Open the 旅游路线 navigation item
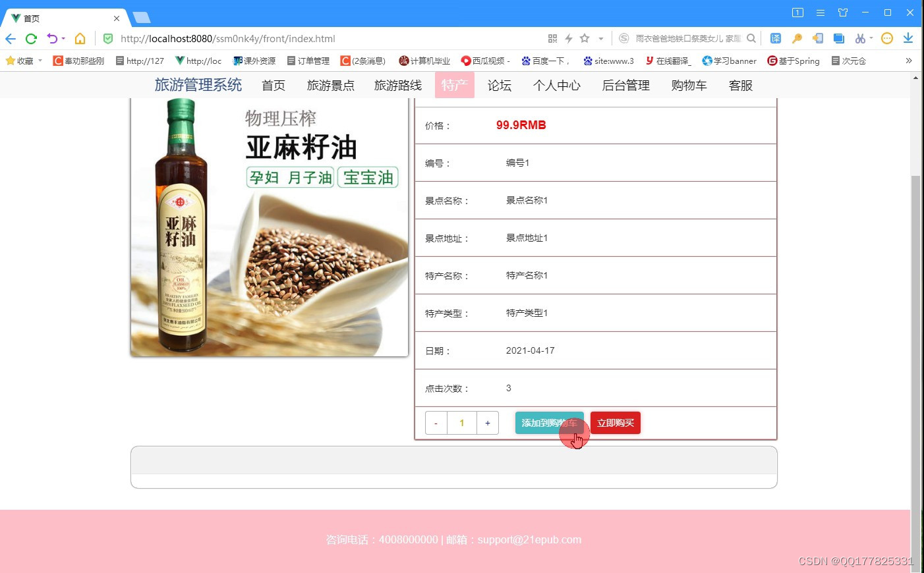 tap(398, 86)
